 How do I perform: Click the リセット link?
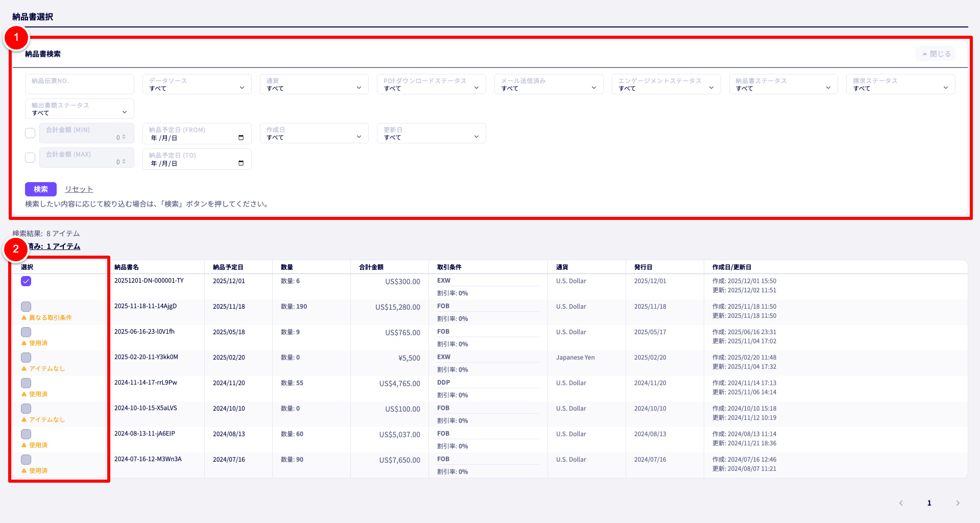[79, 189]
